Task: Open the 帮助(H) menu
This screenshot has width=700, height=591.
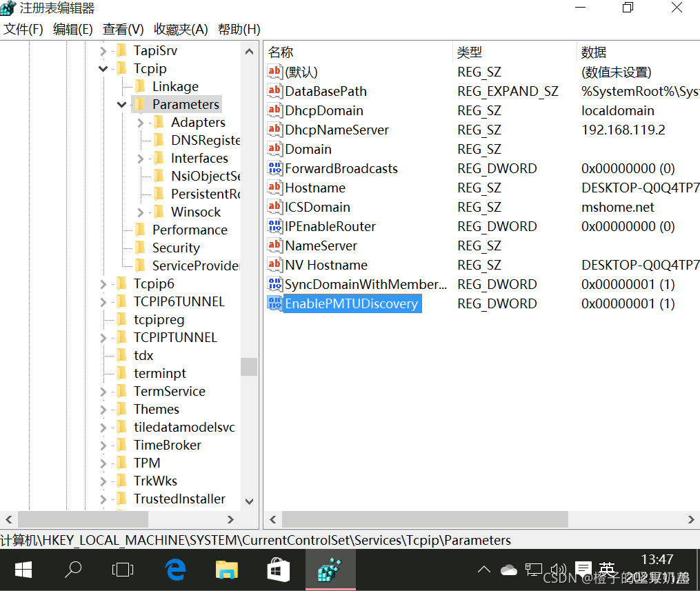Action: coord(239,29)
